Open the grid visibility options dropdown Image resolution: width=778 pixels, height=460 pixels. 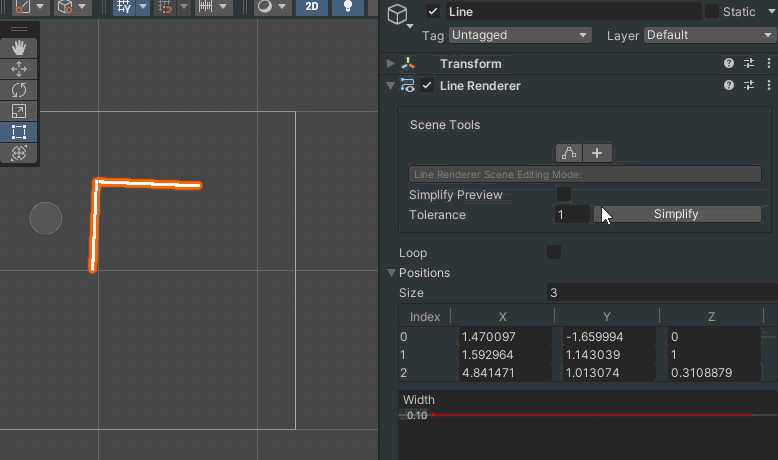[143, 7]
